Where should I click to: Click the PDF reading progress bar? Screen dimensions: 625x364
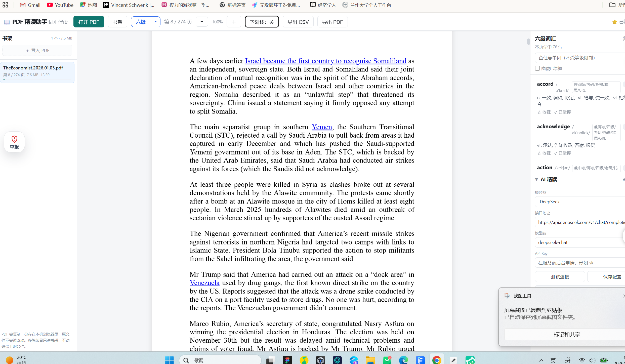pos(37,80)
